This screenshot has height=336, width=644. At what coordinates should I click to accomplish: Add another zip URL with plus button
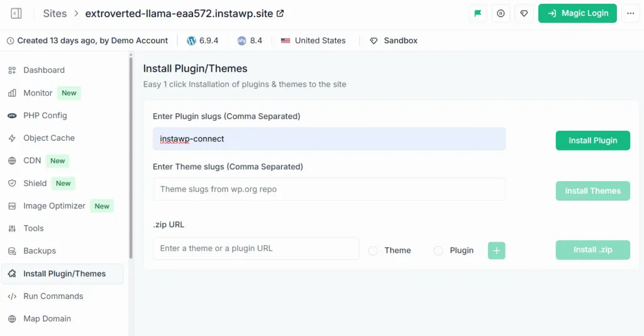tap(497, 250)
